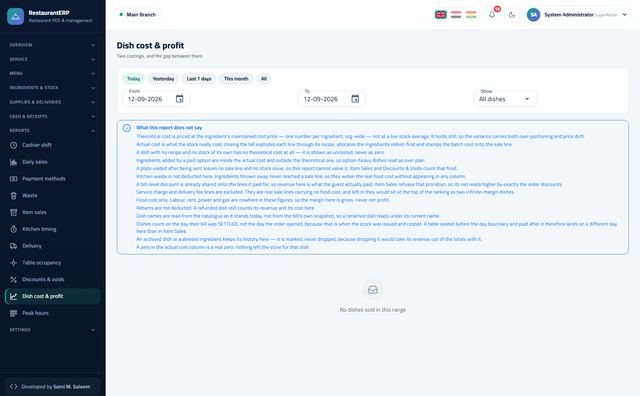Expand the Supplies & Deliveries section
The width and height of the screenshot is (640, 396).
click(x=52, y=102)
